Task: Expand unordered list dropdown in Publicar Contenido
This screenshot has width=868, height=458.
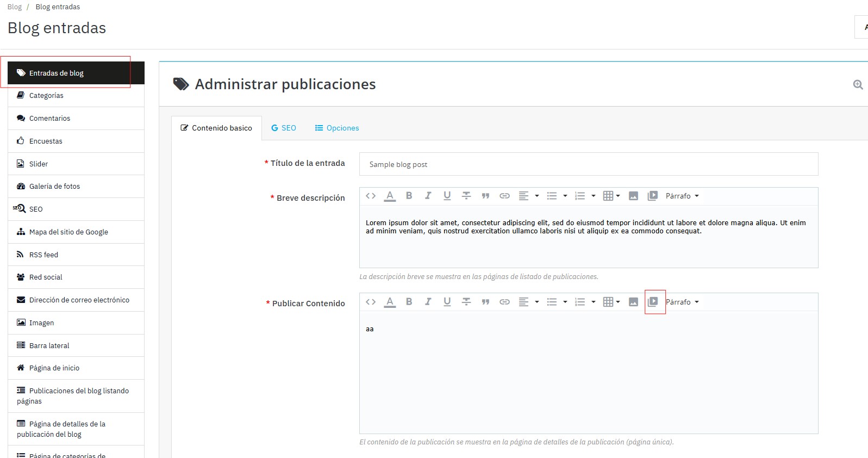Action: [x=557, y=302]
